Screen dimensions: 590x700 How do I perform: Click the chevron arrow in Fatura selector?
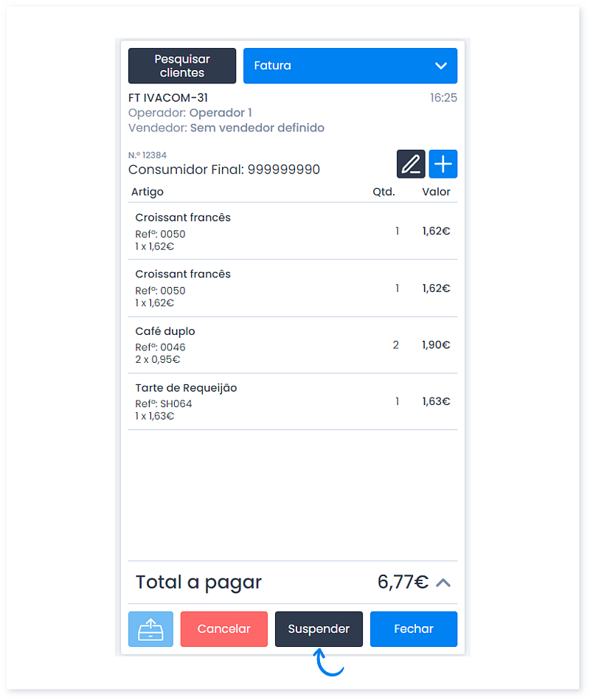point(441,66)
